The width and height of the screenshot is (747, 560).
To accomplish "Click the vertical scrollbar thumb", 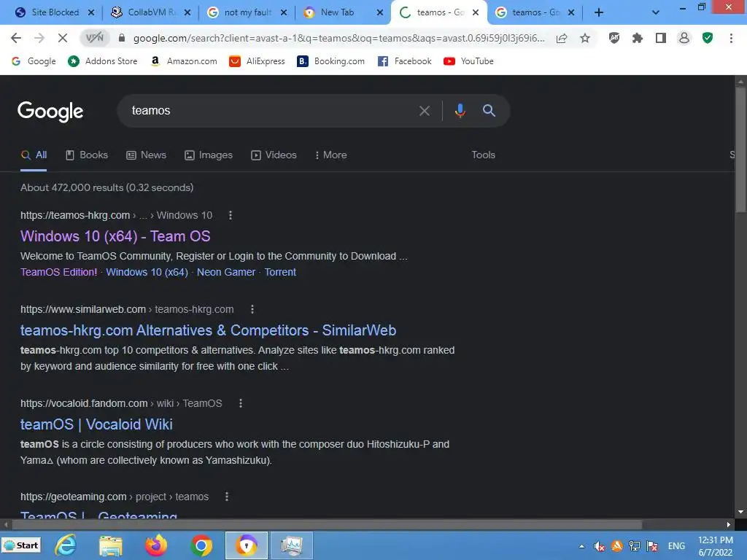I will click(x=740, y=150).
